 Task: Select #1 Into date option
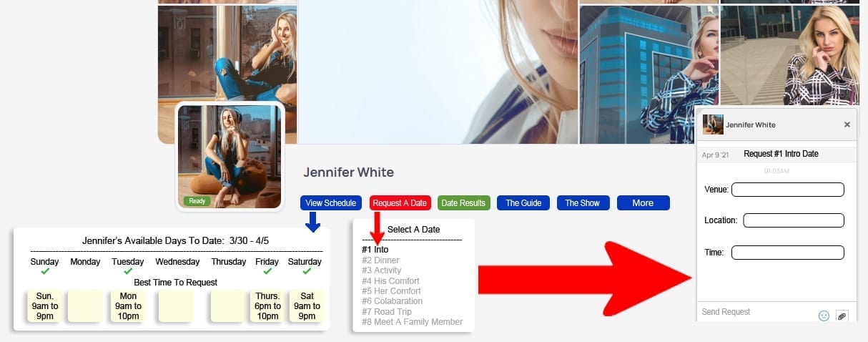375,250
